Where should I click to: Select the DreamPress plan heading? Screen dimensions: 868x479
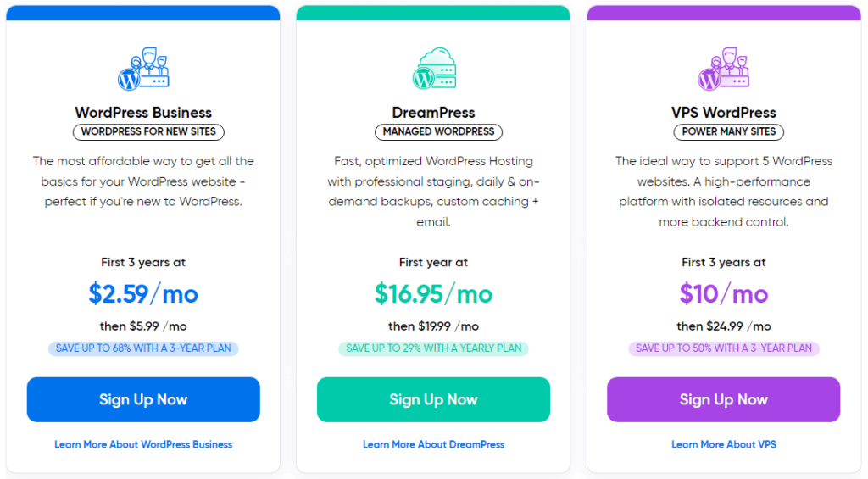point(433,113)
